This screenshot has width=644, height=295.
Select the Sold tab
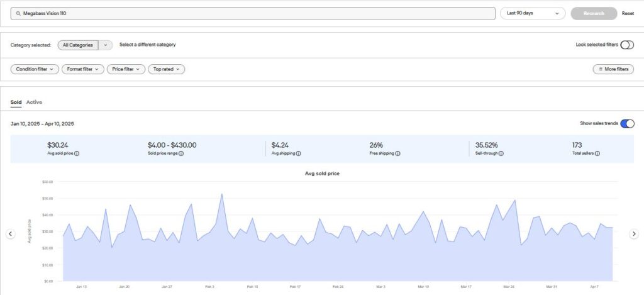[x=16, y=103]
